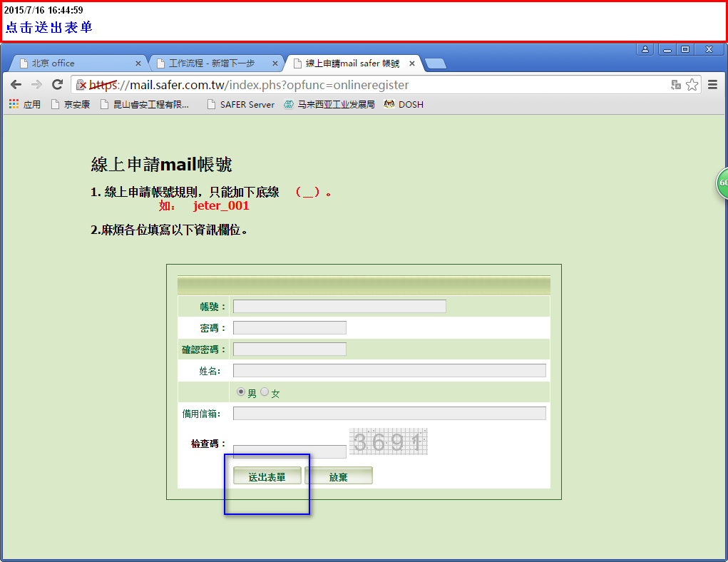Click the browser back arrow
728x562 pixels.
point(16,85)
